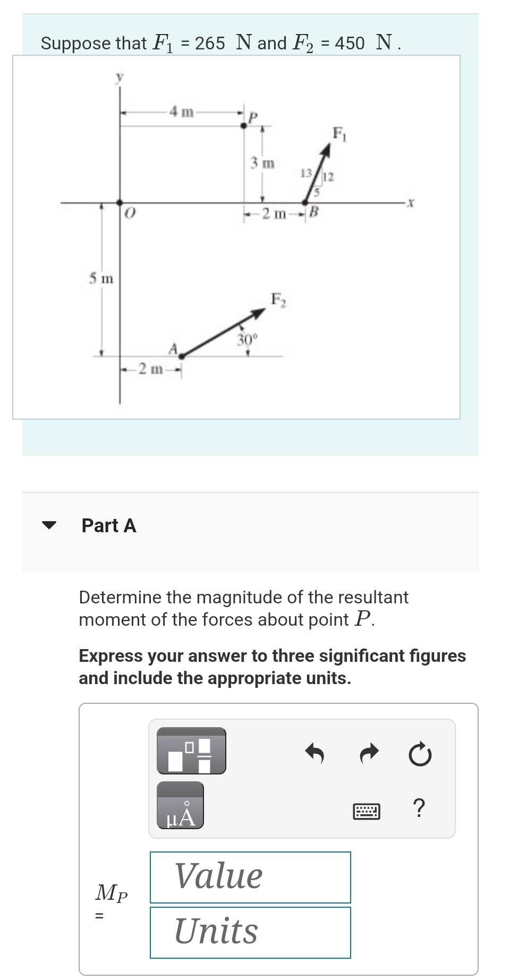Viewport: 527px width, 980px height.
Task: Reset the answer entry with the circular arrow
Action: click(420, 752)
